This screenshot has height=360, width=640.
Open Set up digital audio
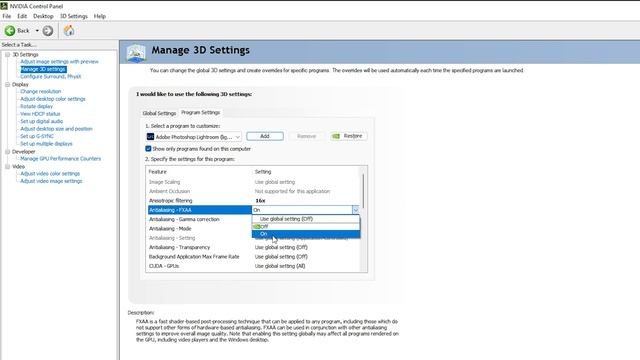[42, 121]
